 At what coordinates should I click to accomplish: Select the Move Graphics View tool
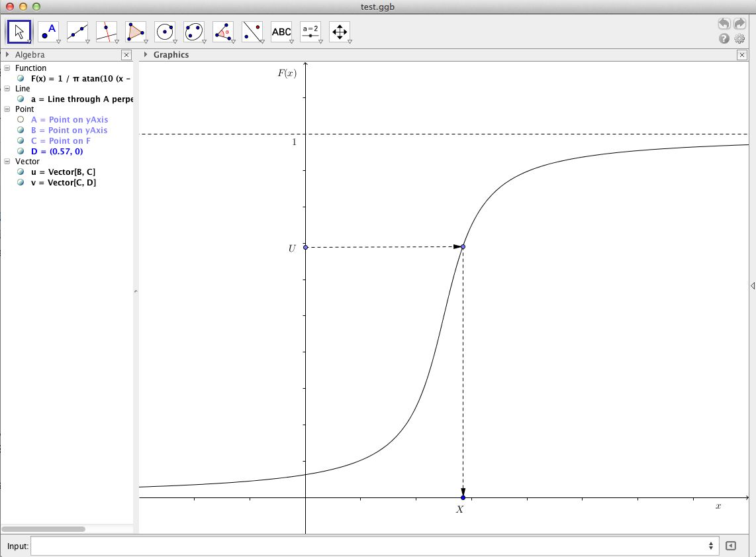tap(340, 32)
